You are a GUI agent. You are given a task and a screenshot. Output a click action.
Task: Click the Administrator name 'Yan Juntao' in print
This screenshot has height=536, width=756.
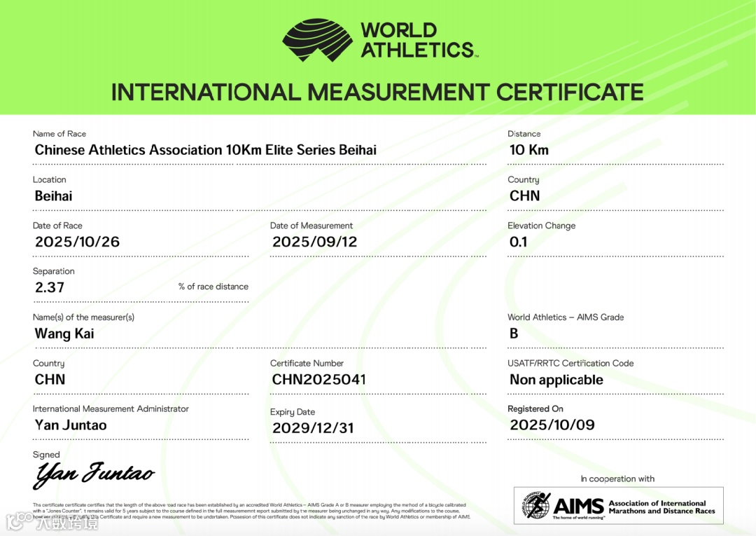pos(71,425)
